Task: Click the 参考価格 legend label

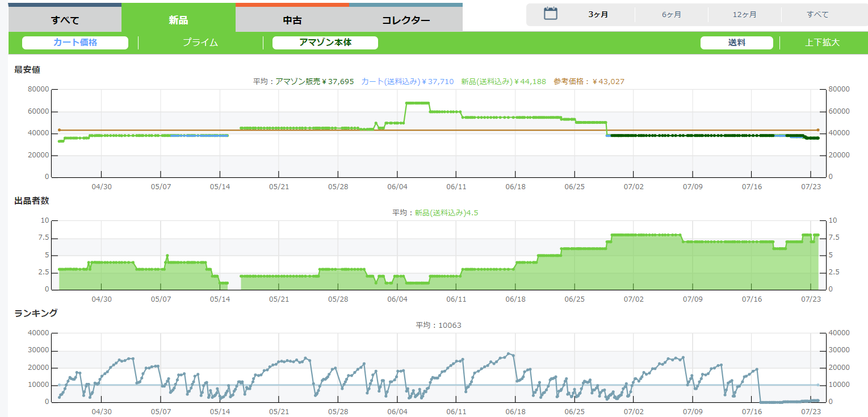Action: coord(589,82)
